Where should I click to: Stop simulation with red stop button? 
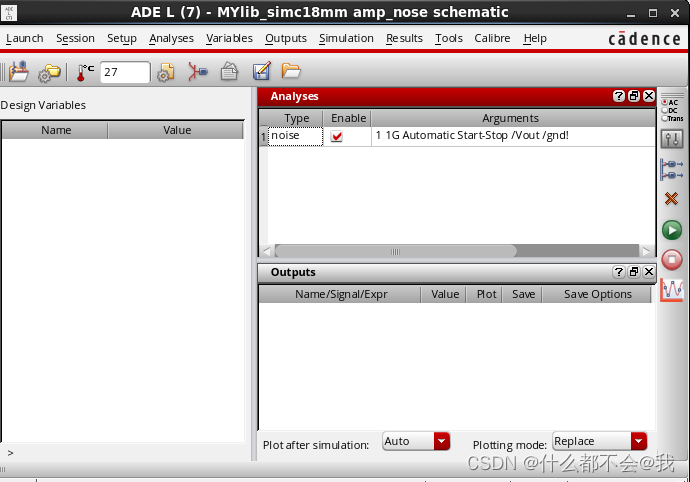coord(672,259)
